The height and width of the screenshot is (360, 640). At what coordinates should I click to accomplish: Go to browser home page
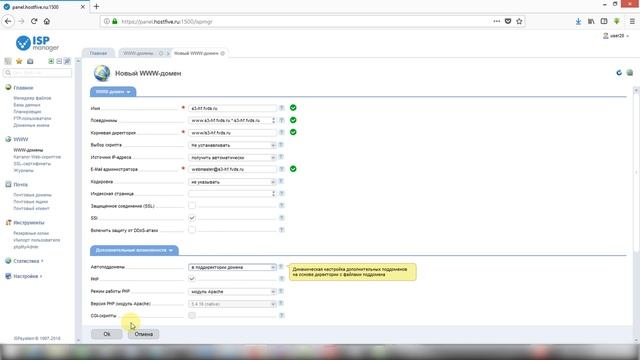(x=47, y=21)
